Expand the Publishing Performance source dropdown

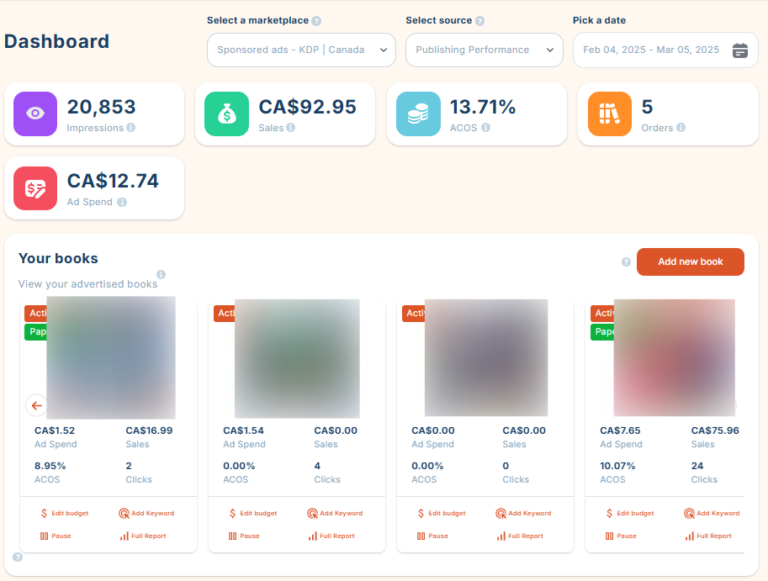click(484, 50)
